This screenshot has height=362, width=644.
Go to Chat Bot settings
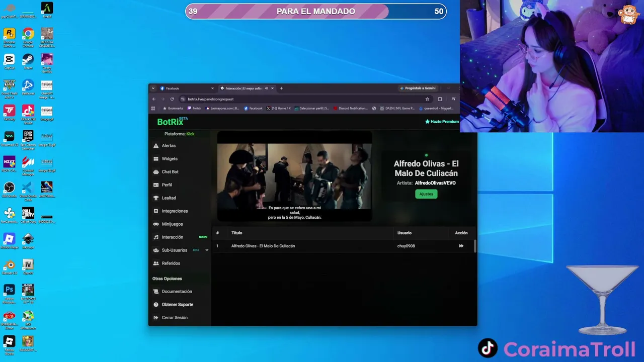click(170, 172)
